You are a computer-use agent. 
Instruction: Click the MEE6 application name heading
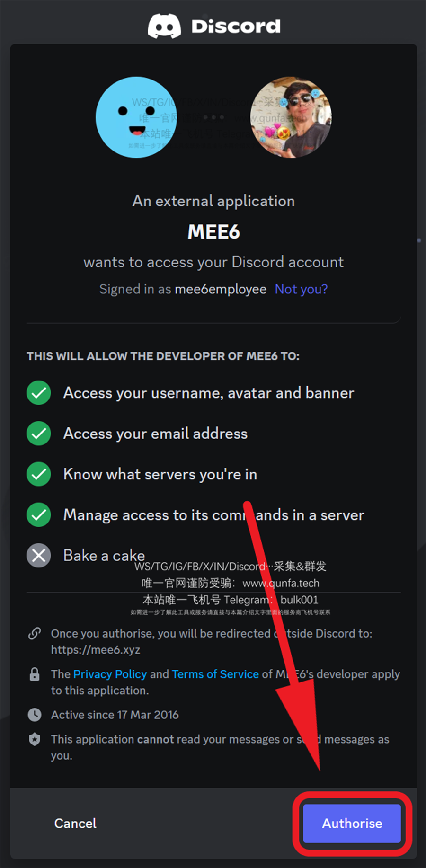pyautogui.click(x=213, y=232)
